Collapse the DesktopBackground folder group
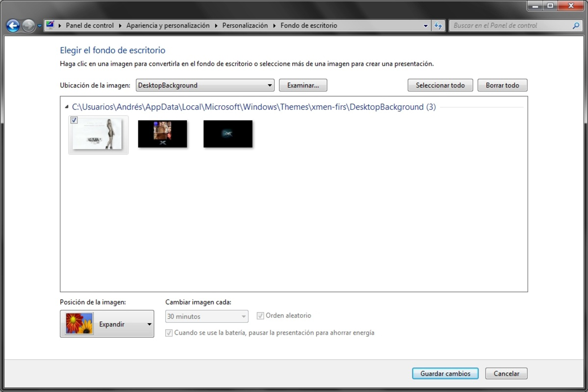This screenshot has width=588, height=392. [67, 107]
